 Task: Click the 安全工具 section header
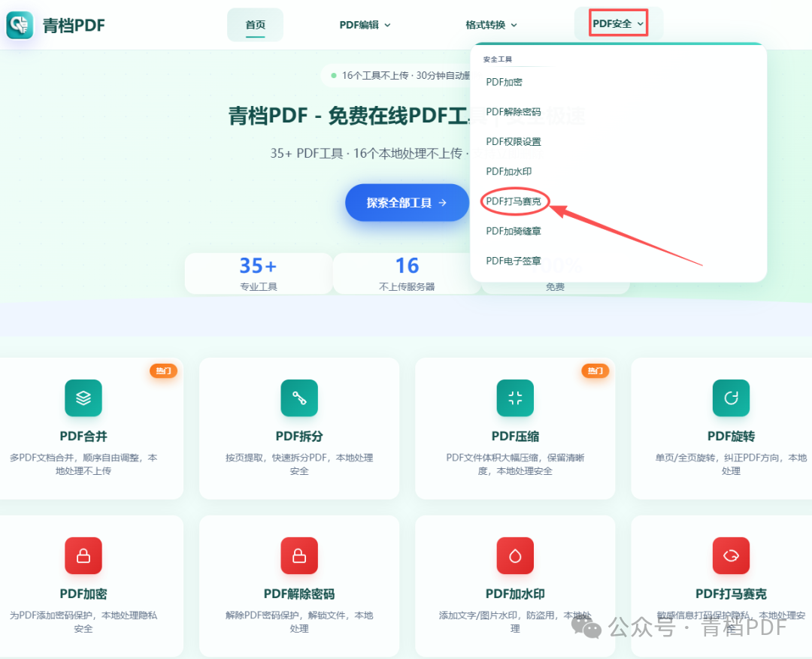tap(498, 59)
